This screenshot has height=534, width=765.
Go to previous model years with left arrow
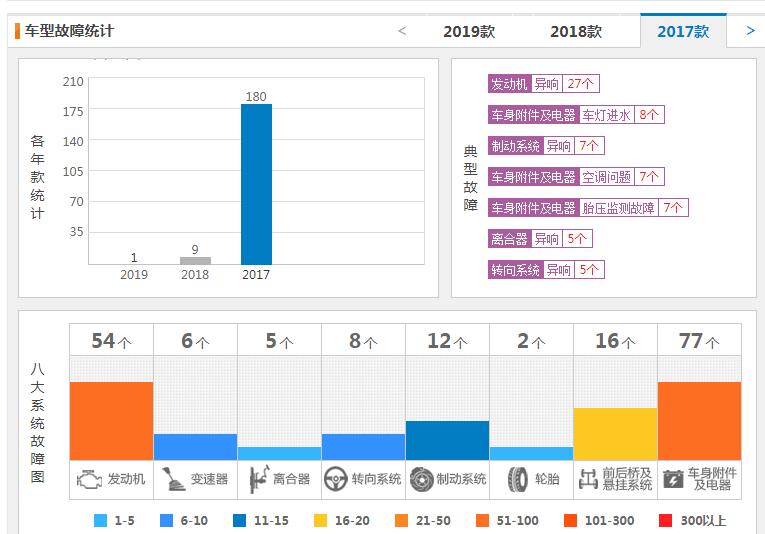click(x=402, y=31)
